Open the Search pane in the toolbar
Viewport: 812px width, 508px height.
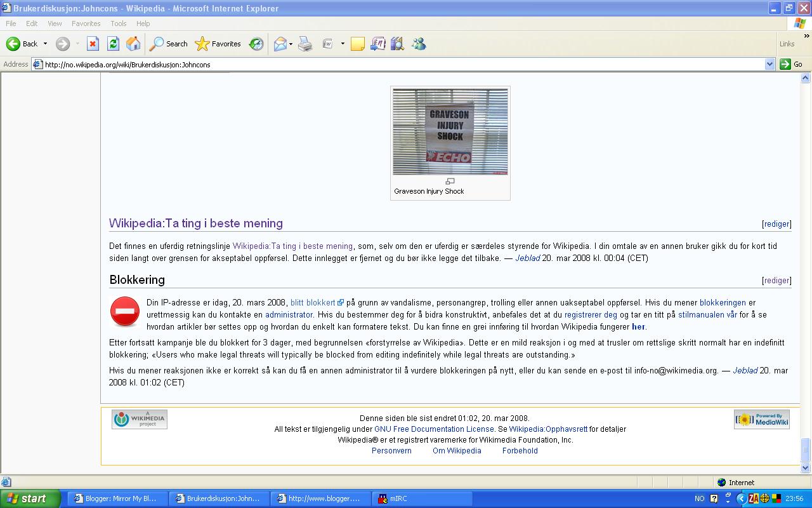tap(169, 44)
